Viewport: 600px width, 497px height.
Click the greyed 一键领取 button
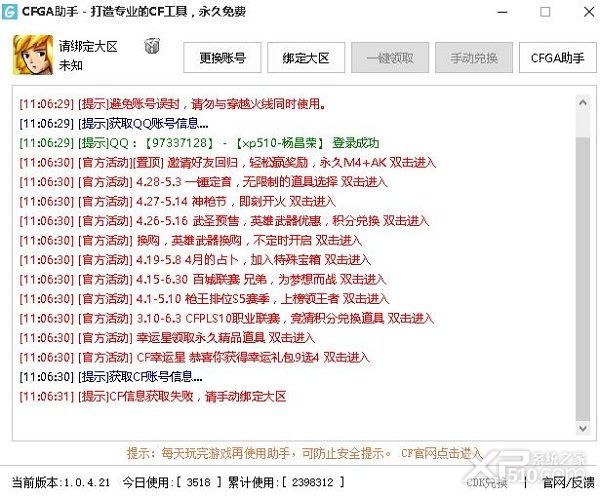coord(390,58)
